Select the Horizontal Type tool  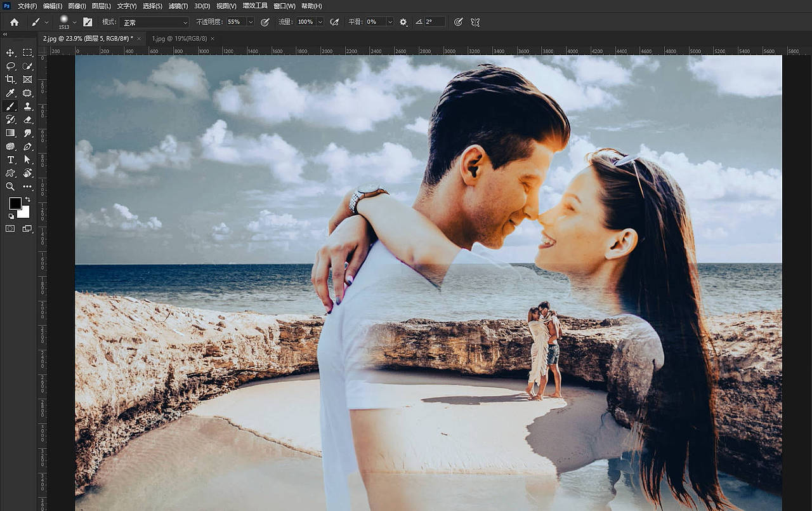[x=10, y=160]
